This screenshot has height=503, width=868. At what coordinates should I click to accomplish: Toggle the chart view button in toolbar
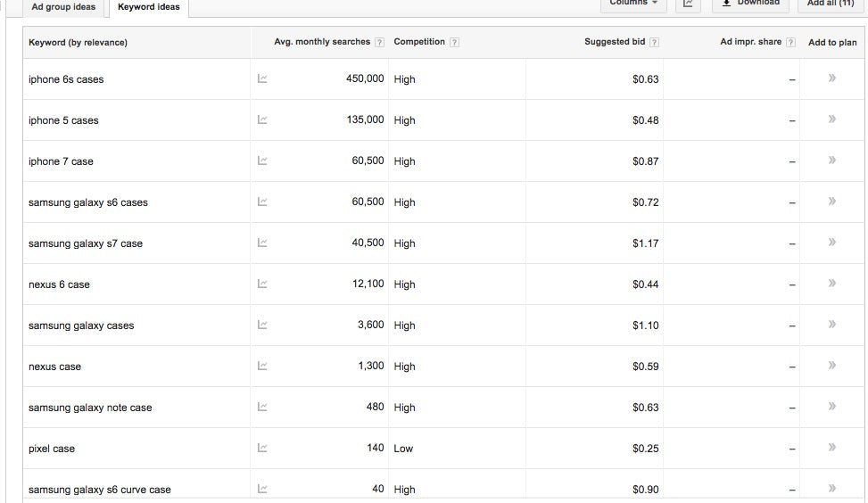pos(689,4)
